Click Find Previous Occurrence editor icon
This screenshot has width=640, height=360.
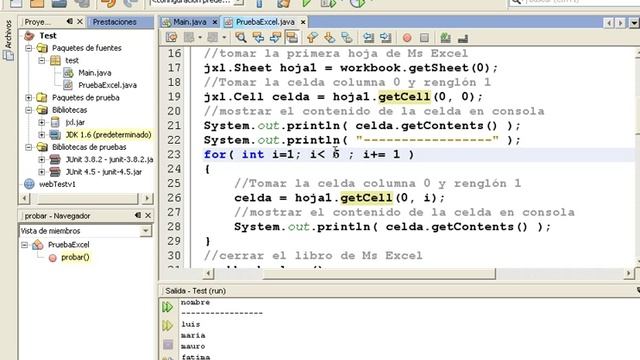coord(258,38)
